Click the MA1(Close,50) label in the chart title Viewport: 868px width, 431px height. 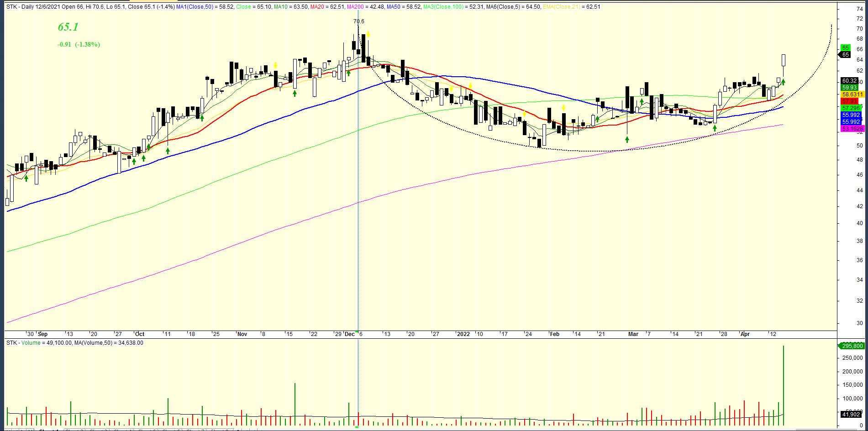tap(195, 7)
